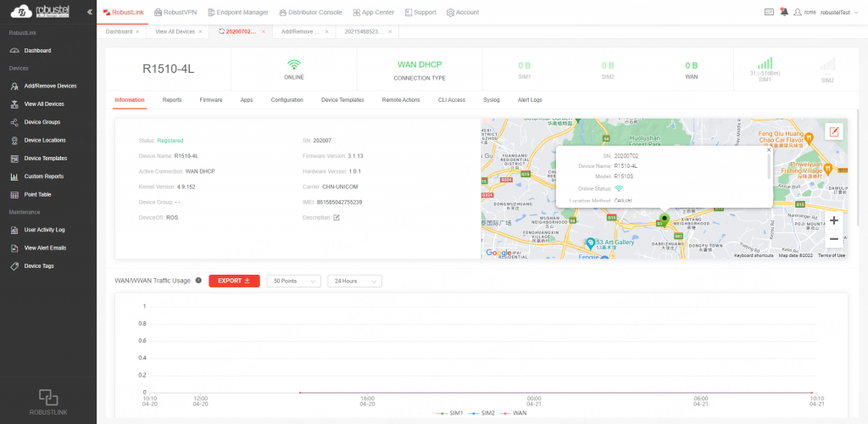Open RobustVPN top menu
868x424 pixels.
click(176, 12)
